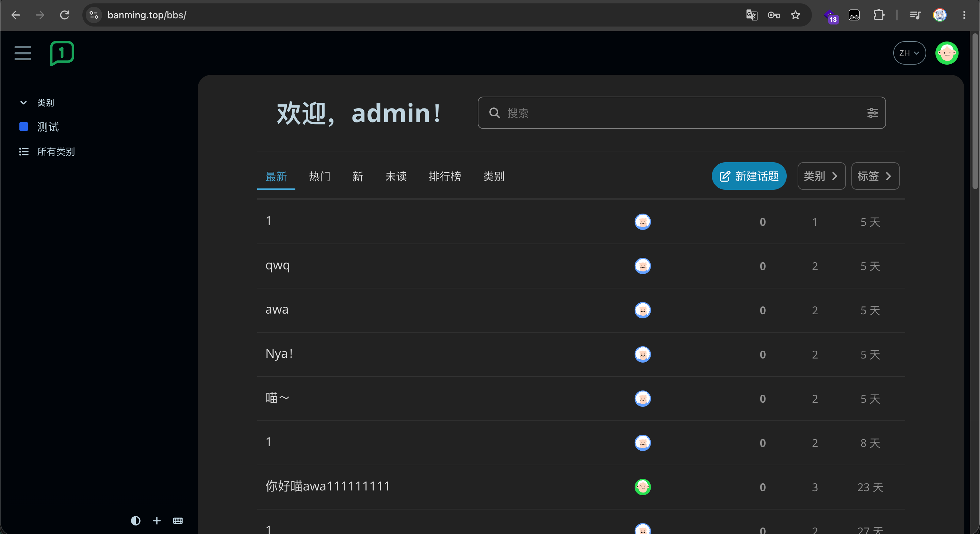
Task: Open the topic titled 喵~
Action: [x=277, y=398]
